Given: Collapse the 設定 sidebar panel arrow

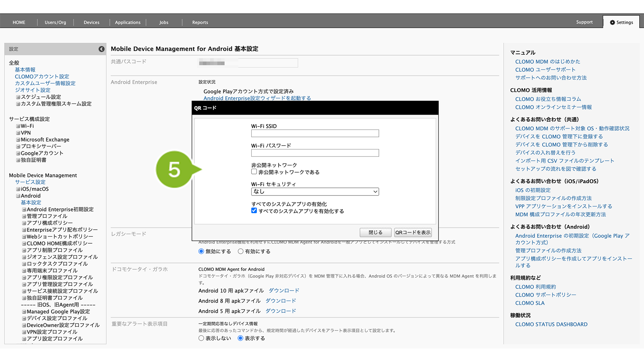Looking at the screenshot, I should pyautogui.click(x=101, y=49).
